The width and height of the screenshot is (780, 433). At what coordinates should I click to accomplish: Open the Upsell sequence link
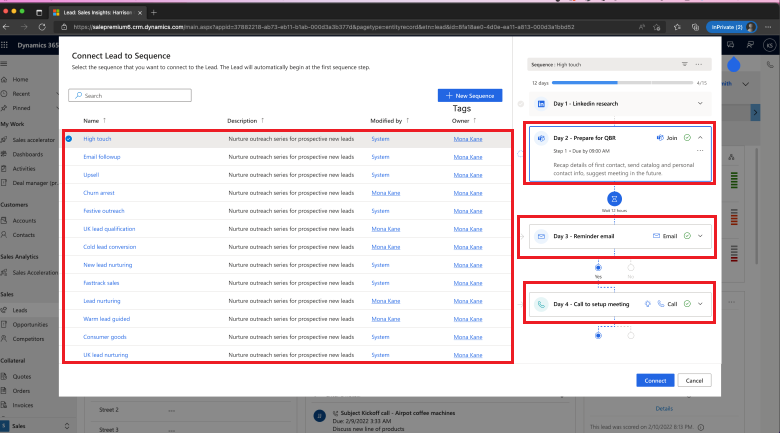pos(91,175)
